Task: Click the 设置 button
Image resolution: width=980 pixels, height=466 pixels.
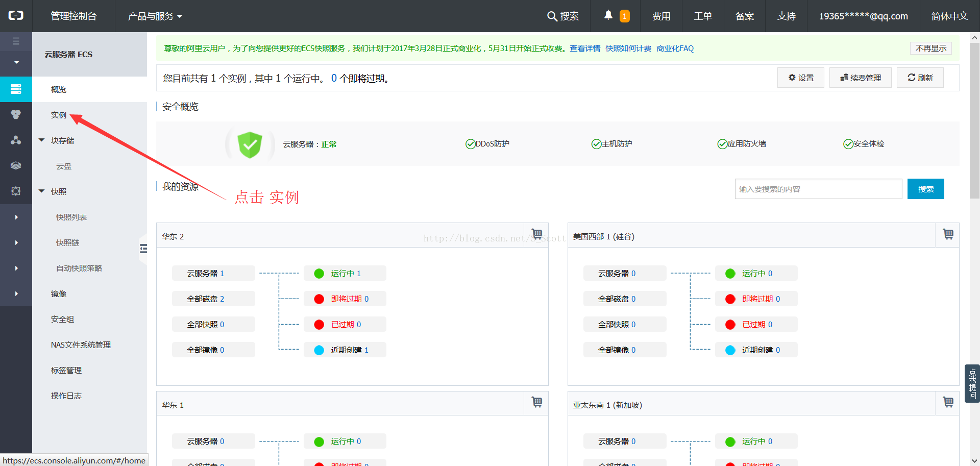Action: tap(800, 78)
